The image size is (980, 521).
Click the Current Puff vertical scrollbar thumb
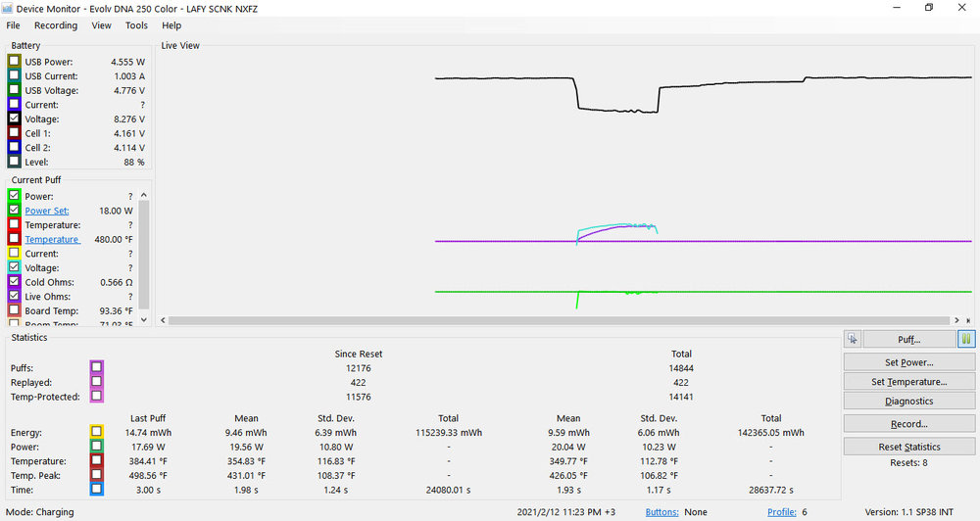[144, 255]
